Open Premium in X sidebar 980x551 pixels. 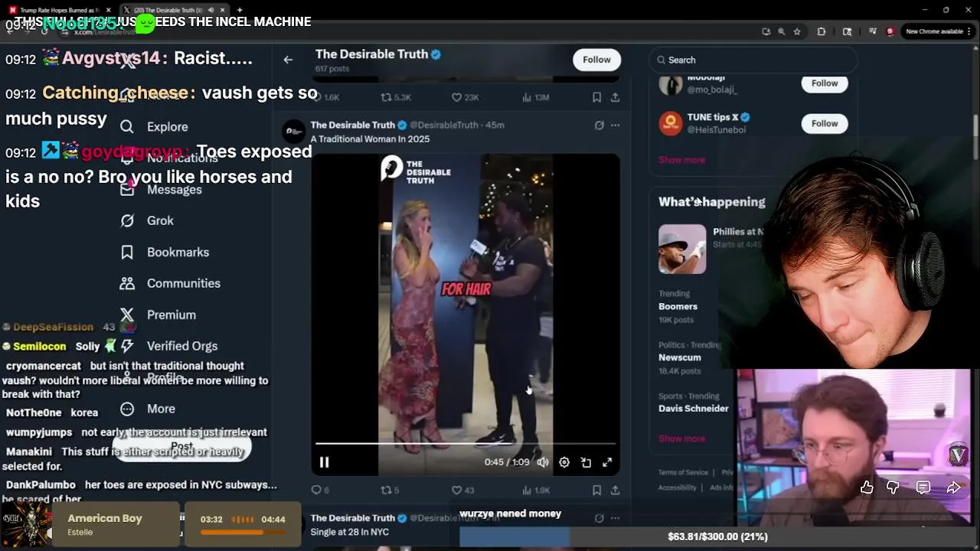coord(158,315)
